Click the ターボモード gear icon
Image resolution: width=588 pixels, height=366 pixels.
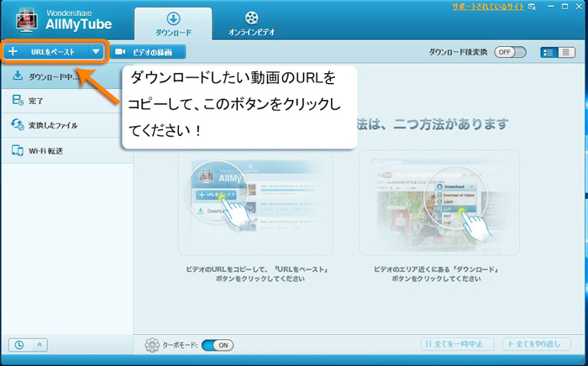pyautogui.click(x=152, y=345)
